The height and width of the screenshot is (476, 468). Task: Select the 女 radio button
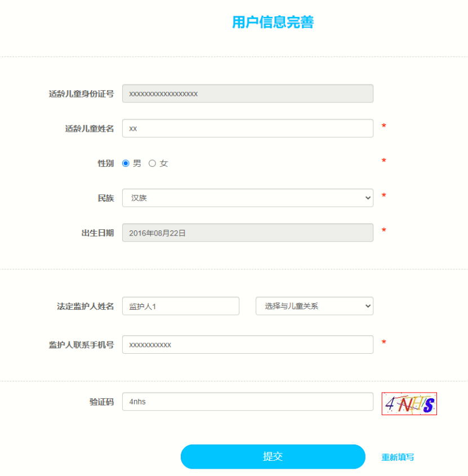coord(152,163)
